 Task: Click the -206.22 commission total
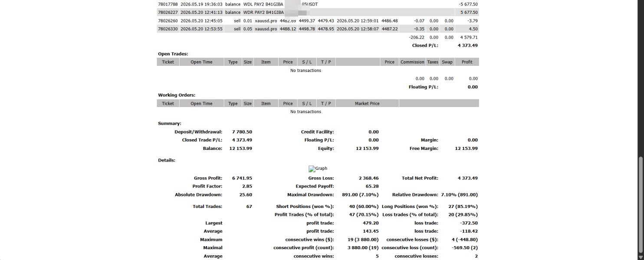[x=417, y=37]
